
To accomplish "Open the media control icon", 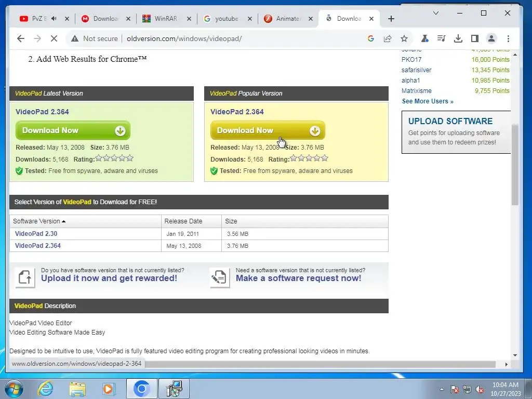I will tap(441, 38).
